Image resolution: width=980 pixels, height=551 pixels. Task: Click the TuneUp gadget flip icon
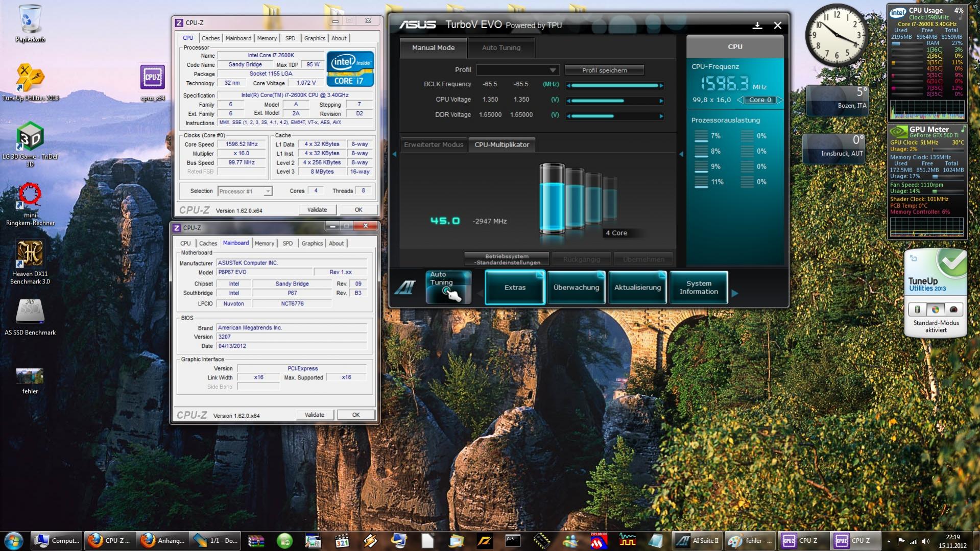pos(914,258)
